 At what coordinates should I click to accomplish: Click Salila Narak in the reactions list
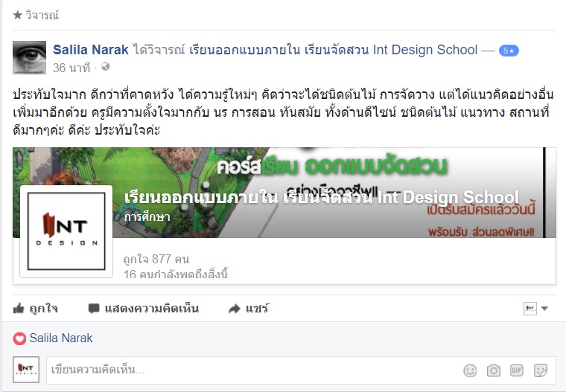tap(60, 338)
